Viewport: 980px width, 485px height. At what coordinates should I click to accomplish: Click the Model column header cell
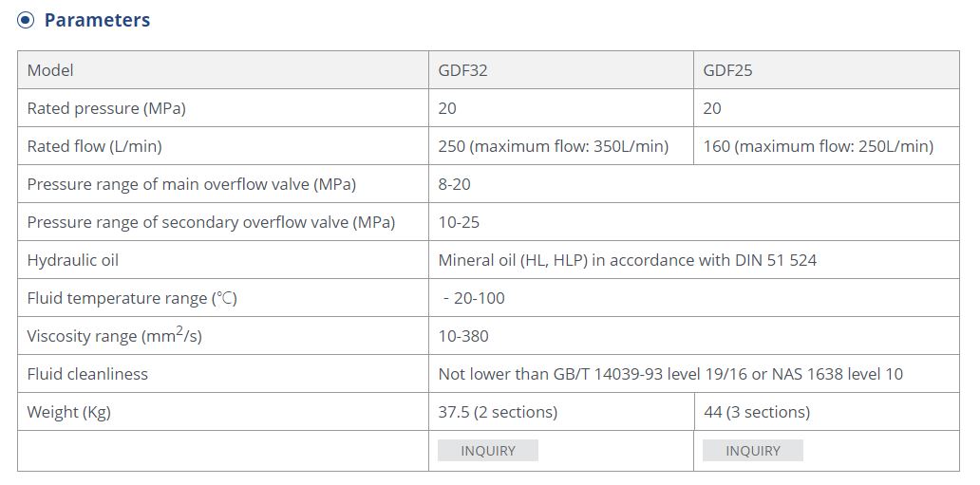223,70
